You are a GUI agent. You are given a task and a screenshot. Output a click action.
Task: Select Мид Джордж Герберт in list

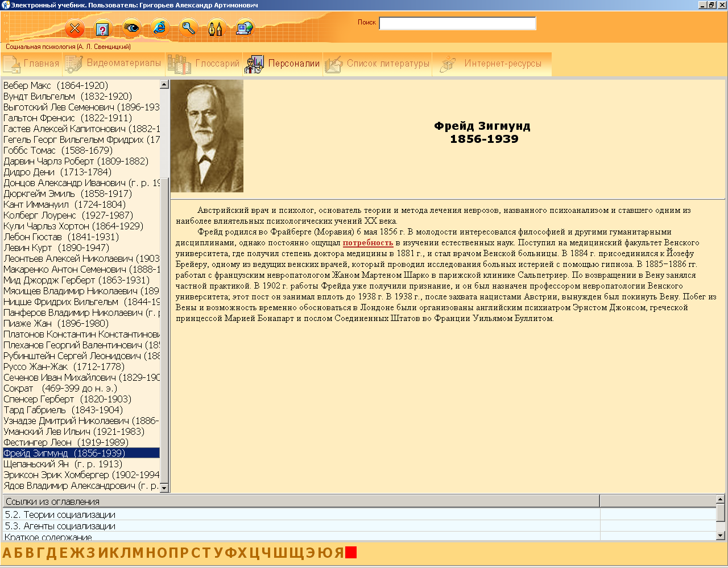pos(81,280)
